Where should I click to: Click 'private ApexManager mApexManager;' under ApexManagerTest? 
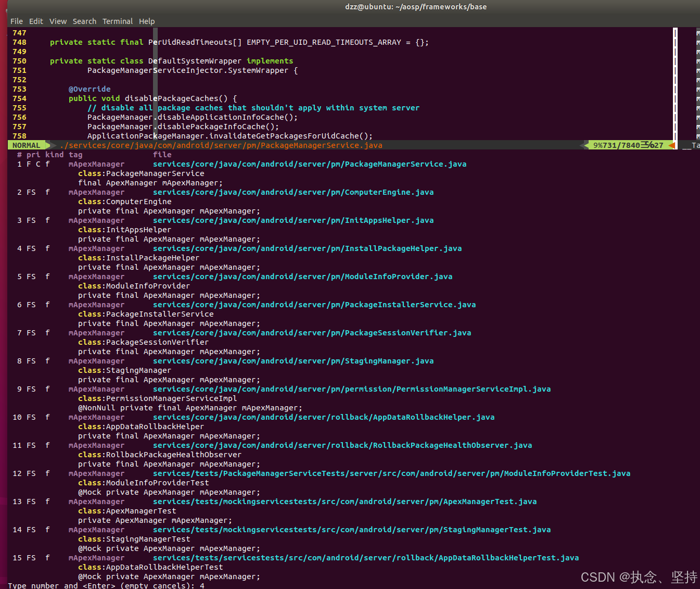pyautogui.click(x=155, y=520)
